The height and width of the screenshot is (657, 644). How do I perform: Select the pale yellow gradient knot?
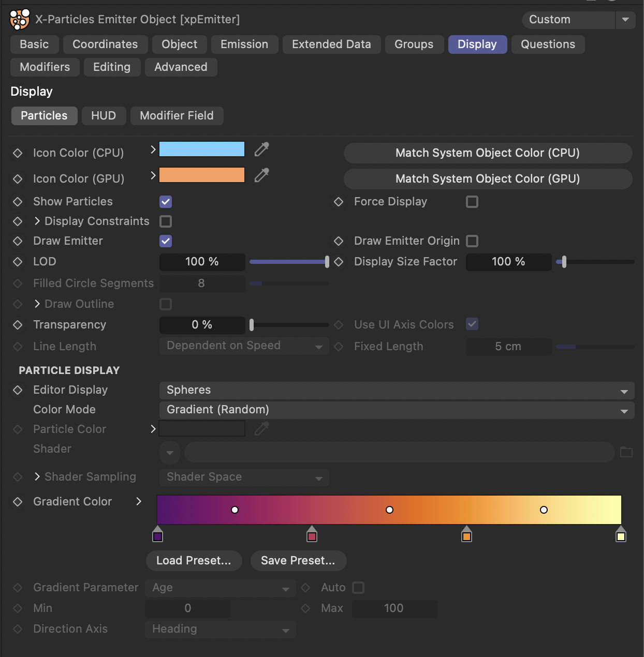coord(621,534)
